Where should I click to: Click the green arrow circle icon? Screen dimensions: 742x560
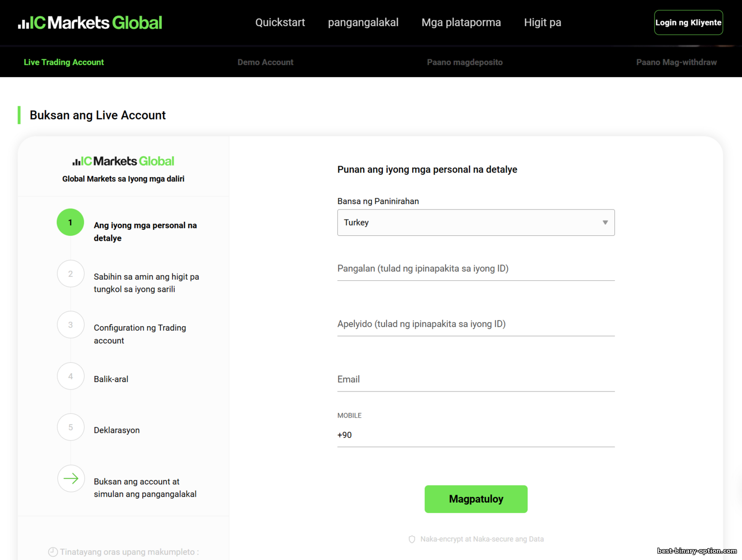tap(71, 478)
